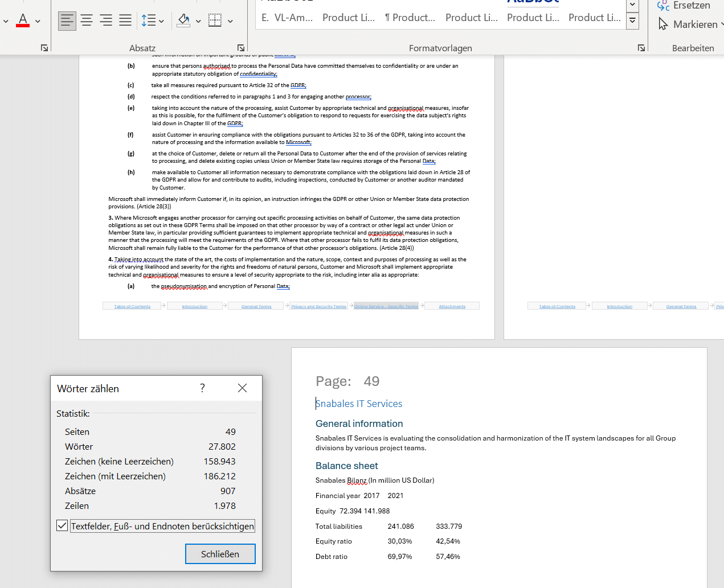Viewport: 724px width, 588px height.
Task: Open the Privacy and Security Terms link
Action: [x=318, y=306]
